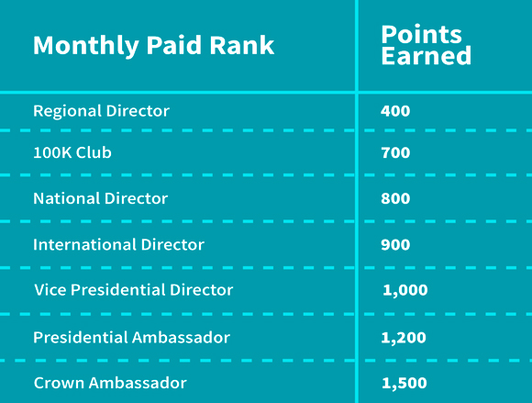Click the word Crown in last row
The image size is (532, 403).
tap(59, 383)
